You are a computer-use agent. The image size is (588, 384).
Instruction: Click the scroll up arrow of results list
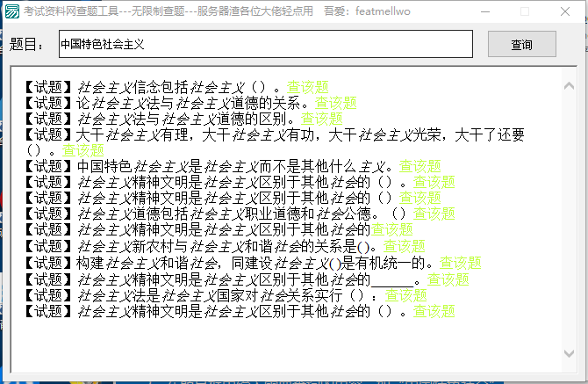(x=569, y=86)
